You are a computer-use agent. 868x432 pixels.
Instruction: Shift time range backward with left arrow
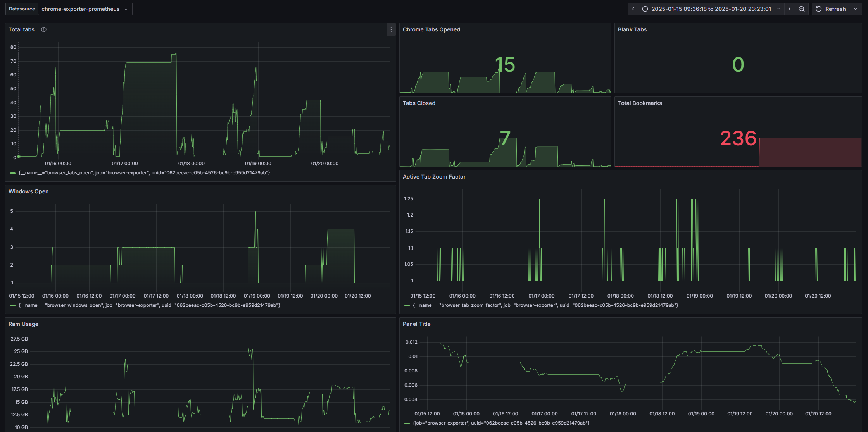pos(633,9)
